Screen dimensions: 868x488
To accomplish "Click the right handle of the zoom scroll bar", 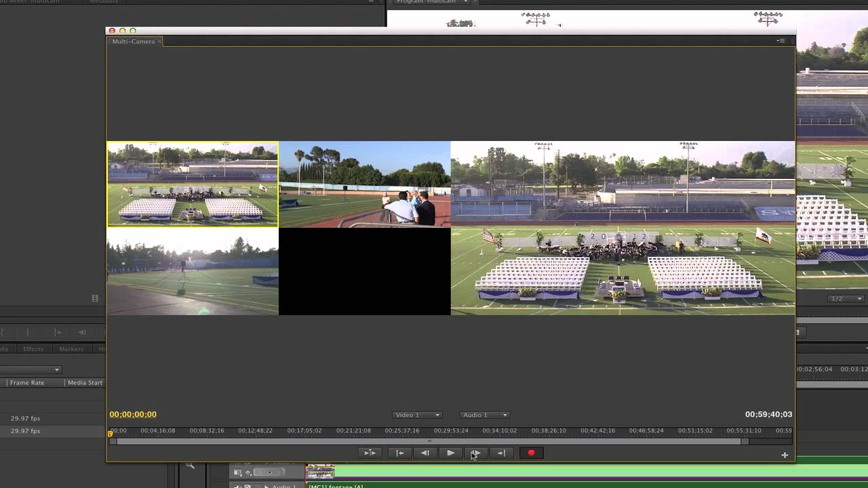I will [x=745, y=441].
